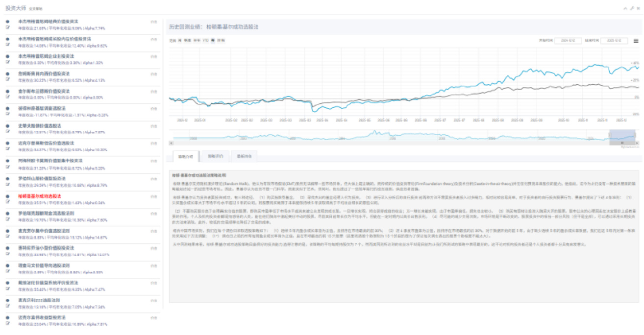Select the 半年 chart range option

[196, 41]
